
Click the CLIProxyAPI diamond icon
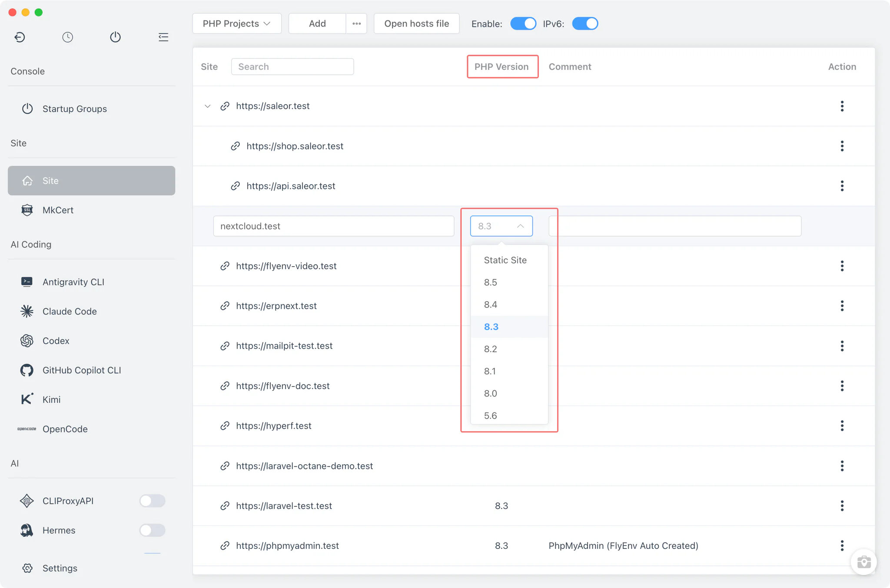pos(27,501)
